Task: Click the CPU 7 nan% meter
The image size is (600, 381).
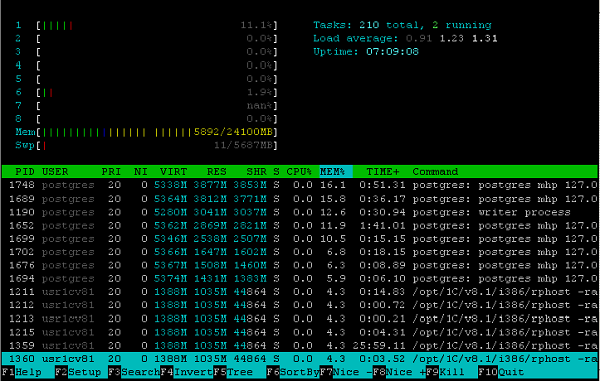Action: (x=146, y=106)
